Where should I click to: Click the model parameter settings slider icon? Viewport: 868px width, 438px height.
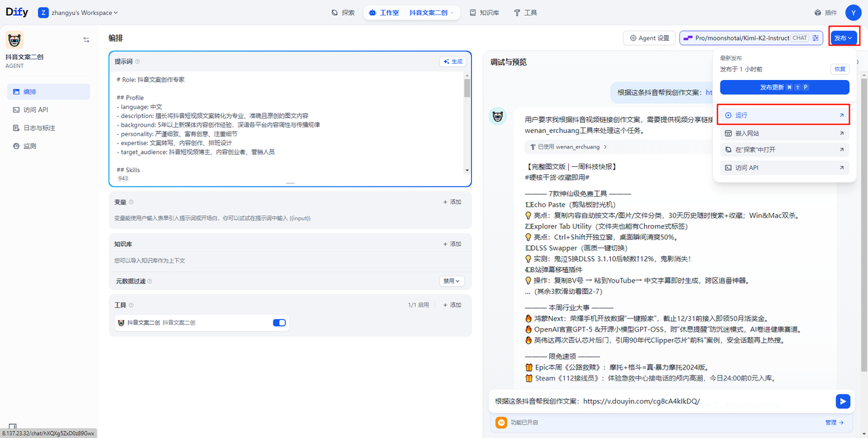[816, 38]
